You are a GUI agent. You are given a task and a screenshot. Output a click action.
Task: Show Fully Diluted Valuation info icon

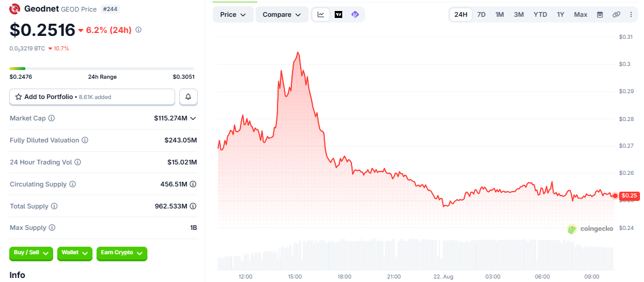point(84,140)
